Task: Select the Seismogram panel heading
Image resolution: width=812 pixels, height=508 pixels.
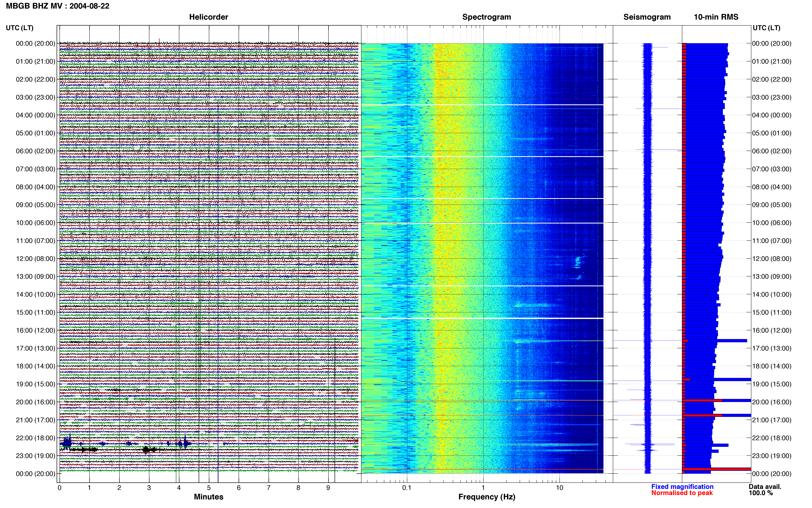Action: pyautogui.click(x=647, y=17)
